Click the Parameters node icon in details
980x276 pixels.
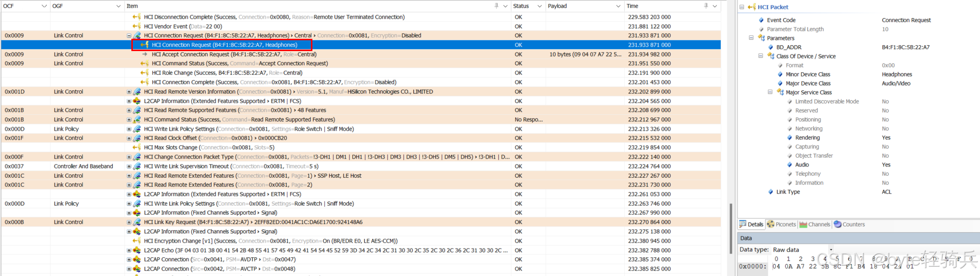(x=761, y=38)
